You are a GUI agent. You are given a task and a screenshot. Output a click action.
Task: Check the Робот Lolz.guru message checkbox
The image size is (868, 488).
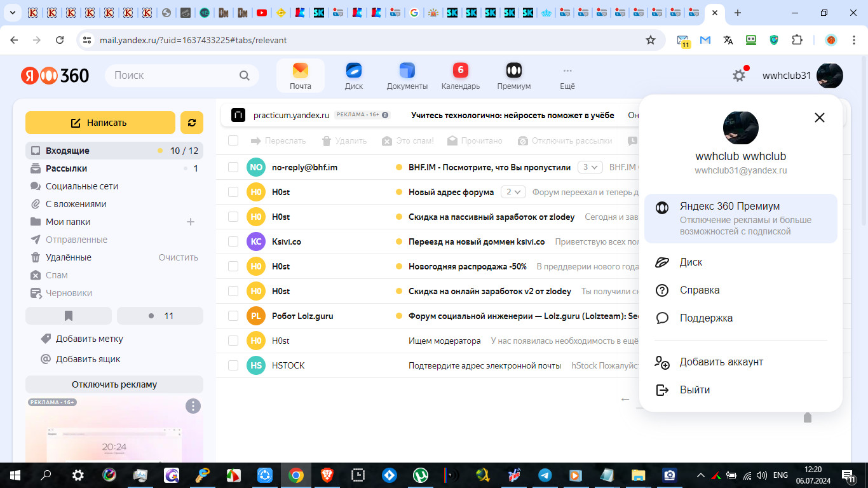click(x=233, y=316)
